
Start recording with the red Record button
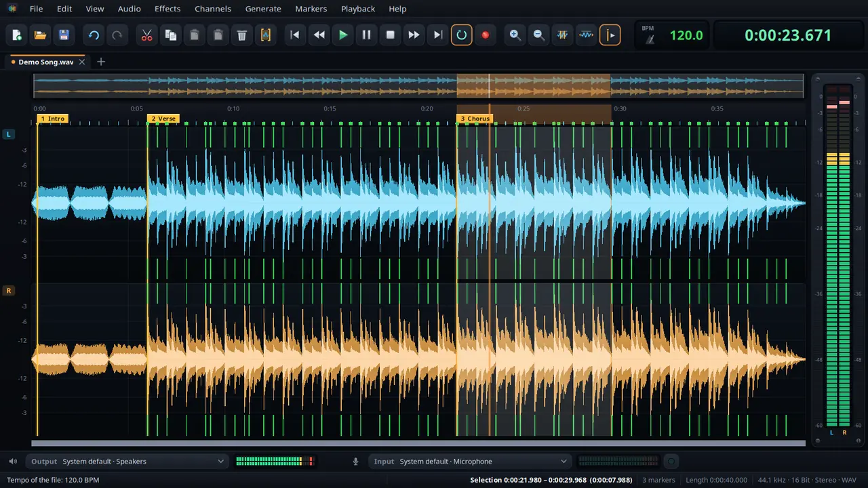tap(485, 35)
